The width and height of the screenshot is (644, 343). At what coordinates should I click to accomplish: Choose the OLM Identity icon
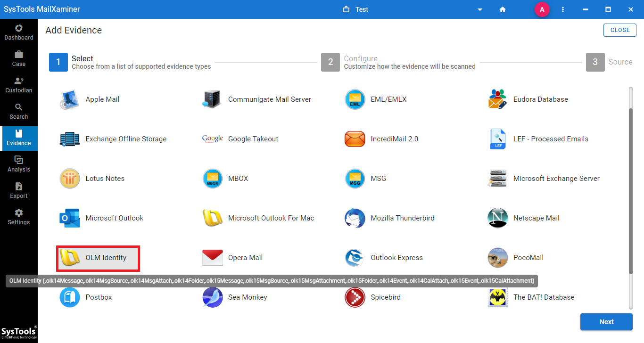tap(70, 258)
